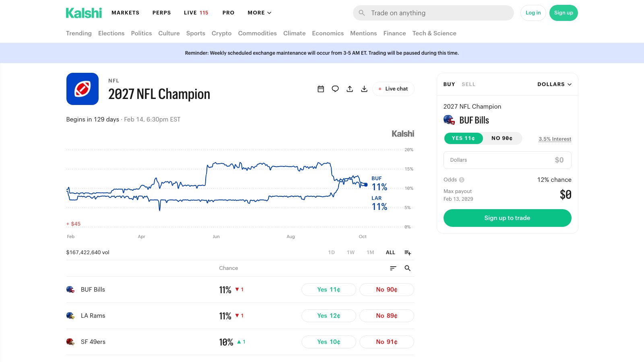Buy Yes 12¢ for LA Rams
The image size is (644, 362).
(328, 316)
